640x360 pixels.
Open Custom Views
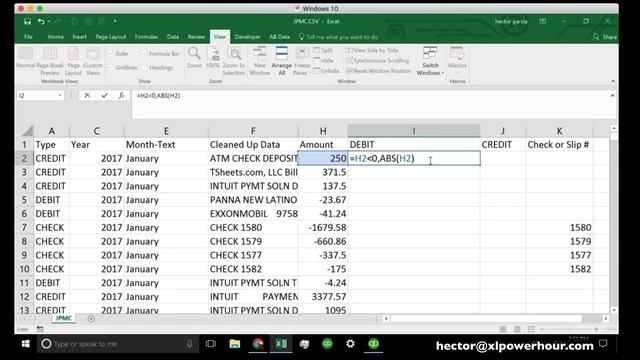(93, 61)
